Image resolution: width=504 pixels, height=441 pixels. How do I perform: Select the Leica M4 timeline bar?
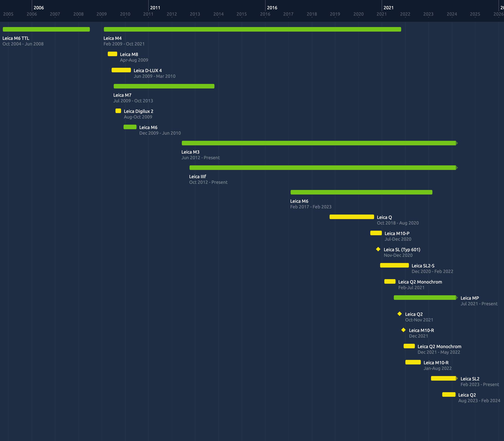pyautogui.click(x=252, y=29)
